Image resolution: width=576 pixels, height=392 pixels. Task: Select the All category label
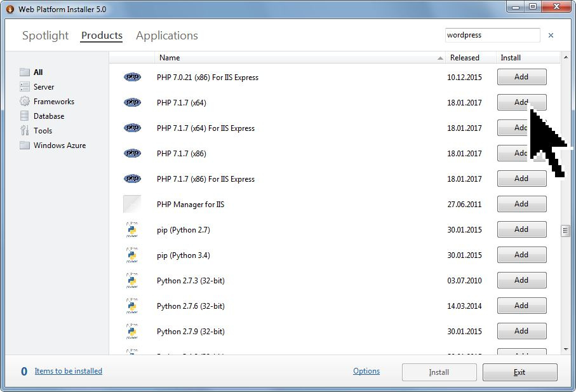tap(38, 72)
